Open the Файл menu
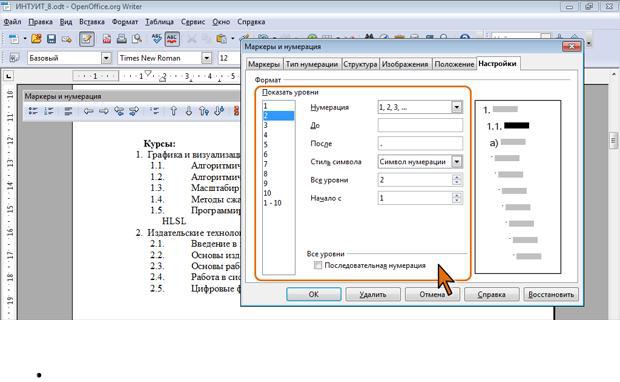Image resolution: width=620 pixels, height=382 pixels. coord(13,22)
